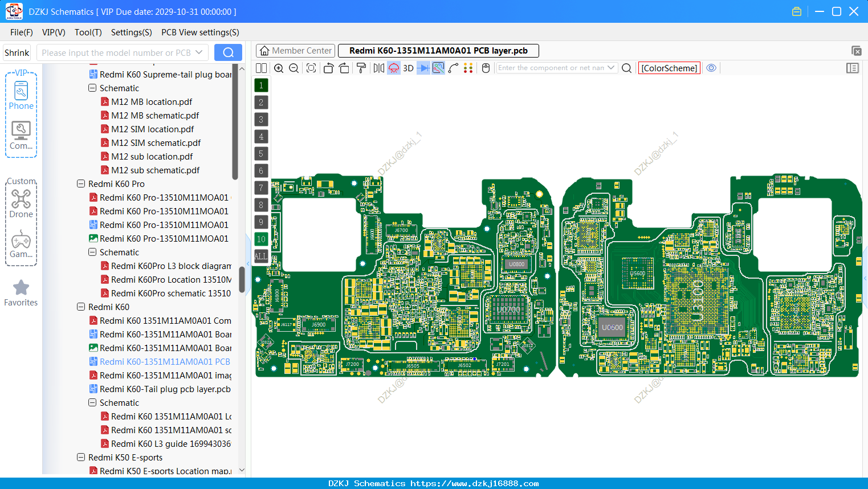Viewport: 868px width, 489px height.
Task: Click the blue model search button
Action: pyautogui.click(x=228, y=52)
